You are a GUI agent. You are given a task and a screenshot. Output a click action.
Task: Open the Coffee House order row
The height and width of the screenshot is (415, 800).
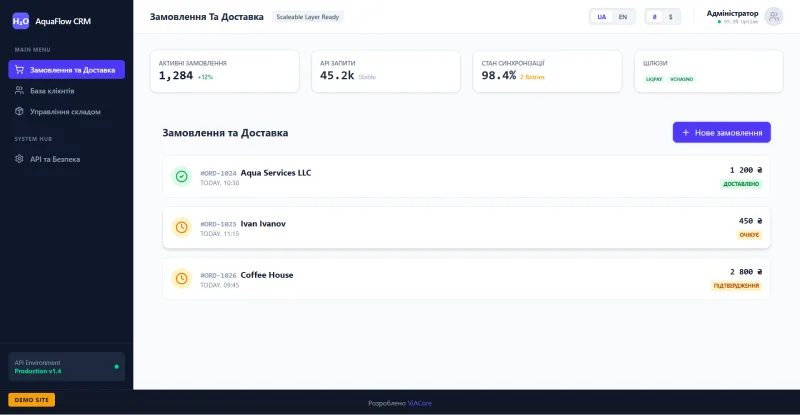pyautogui.click(x=466, y=279)
